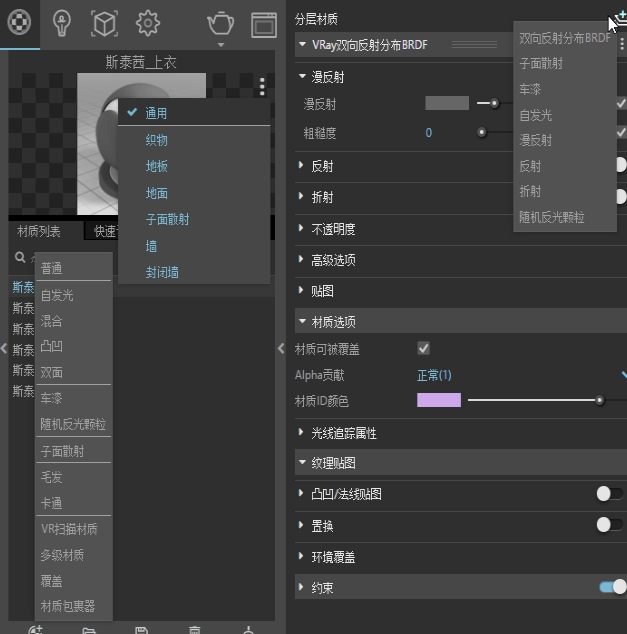Enable the 凸凹/法线贴图 toggle

(604, 493)
